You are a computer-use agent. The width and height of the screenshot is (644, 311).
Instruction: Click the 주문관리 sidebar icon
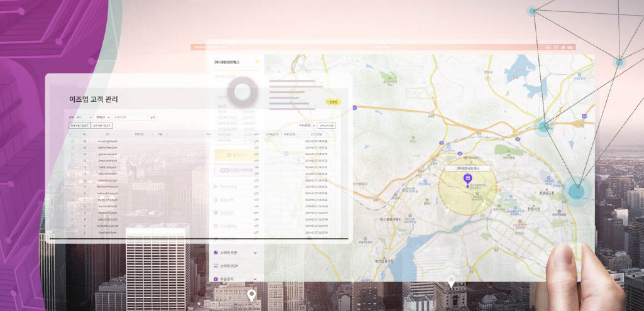tap(216, 280)
